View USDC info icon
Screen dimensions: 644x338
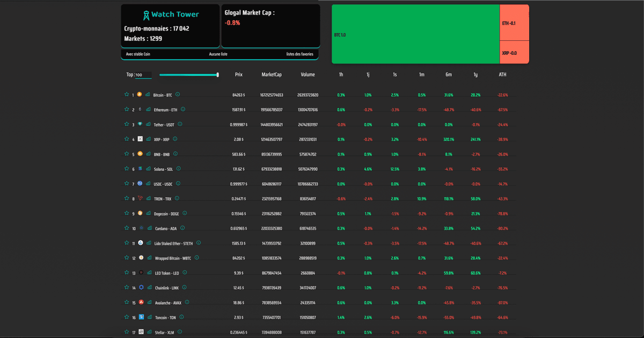178,183
